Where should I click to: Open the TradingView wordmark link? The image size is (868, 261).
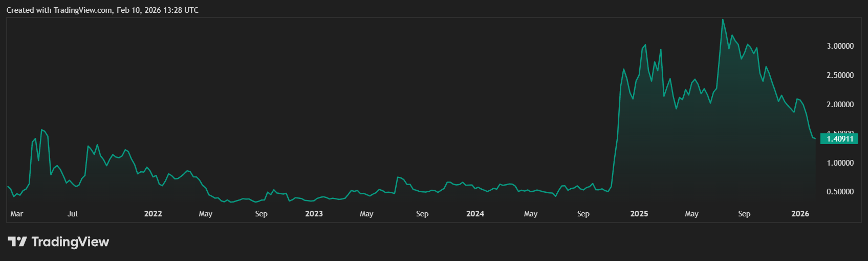tap(70, 242)
